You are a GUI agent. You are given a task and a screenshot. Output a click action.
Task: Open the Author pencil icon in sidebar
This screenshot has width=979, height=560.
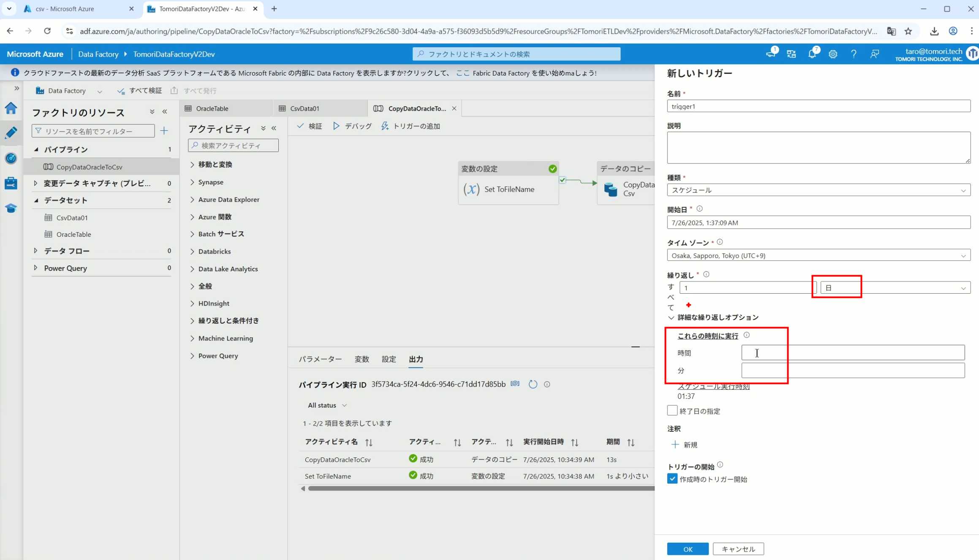[11, 133]
